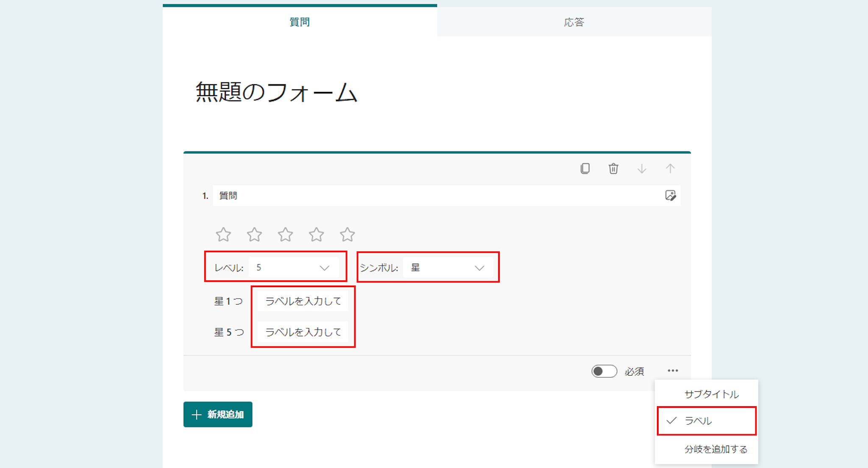Click the fifth rating star

coord(347,234)
